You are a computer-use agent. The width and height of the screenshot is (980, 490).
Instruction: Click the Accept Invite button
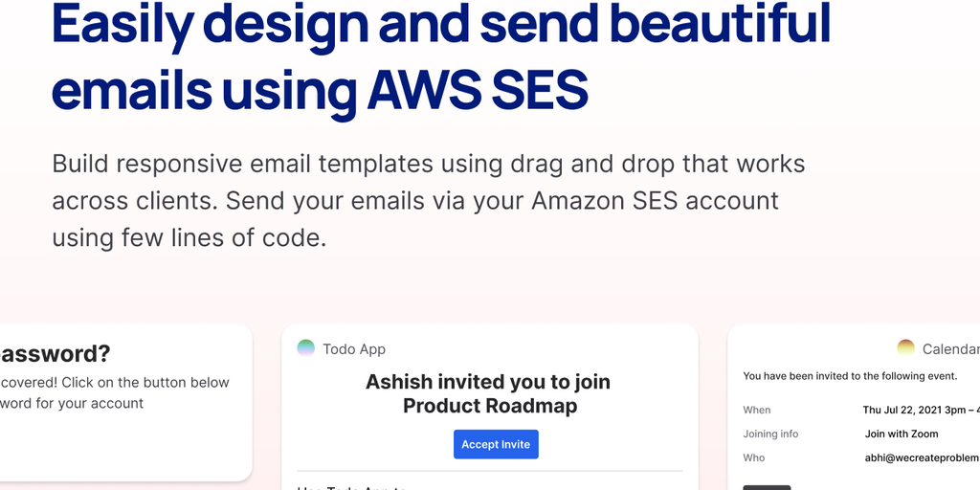496,444
